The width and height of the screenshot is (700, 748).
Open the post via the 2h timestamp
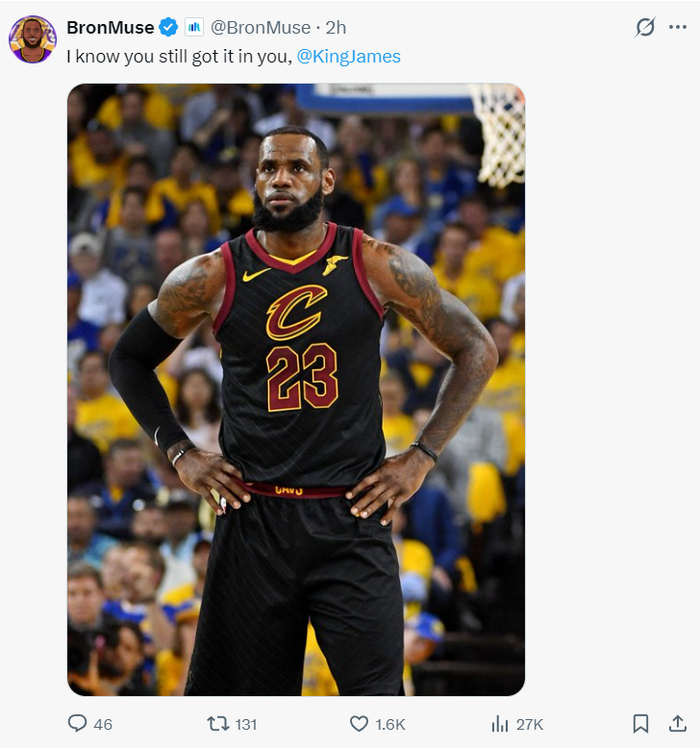tap(336, 27)
